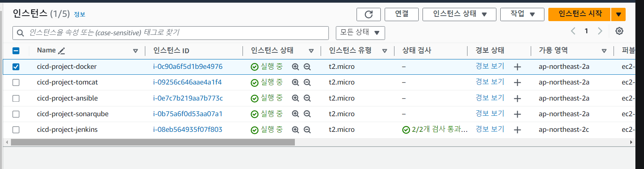
Task: Add alarm plus for cicd-project-jenkins
Action: [x=517, y=130]
